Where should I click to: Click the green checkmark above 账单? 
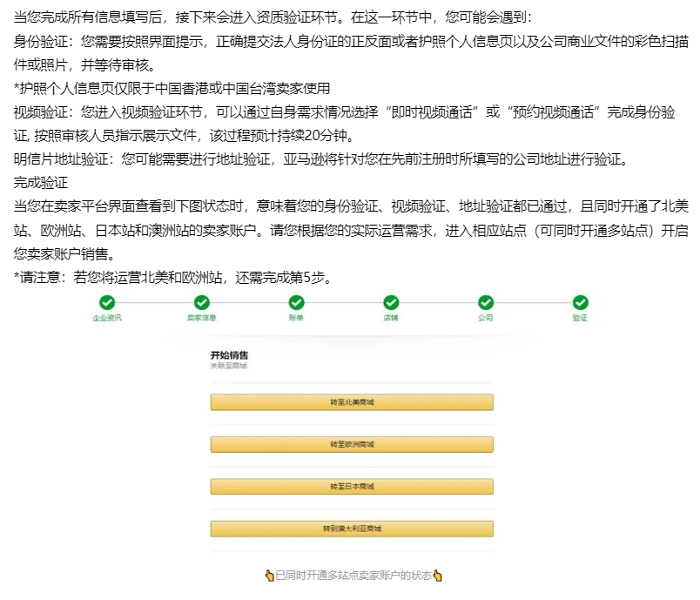(x=296, y=302)
